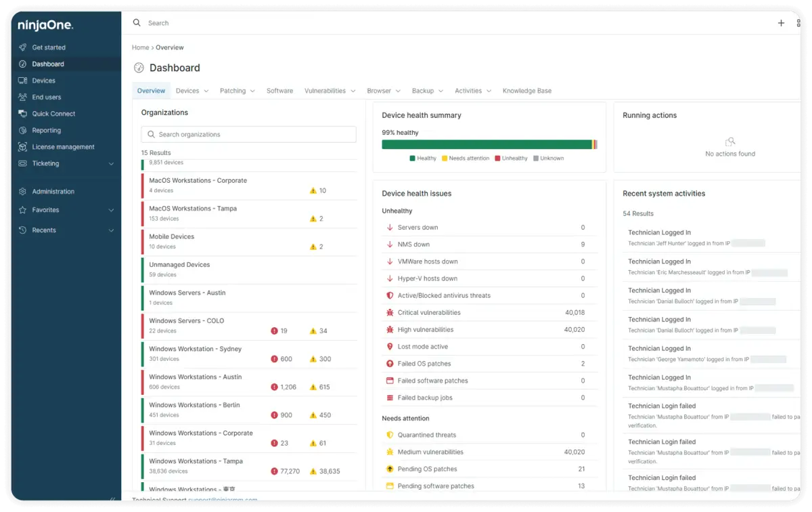Viewport: 812px width, 512px height.
Task: Open Get started rocket icon
Action: [23, 47]
